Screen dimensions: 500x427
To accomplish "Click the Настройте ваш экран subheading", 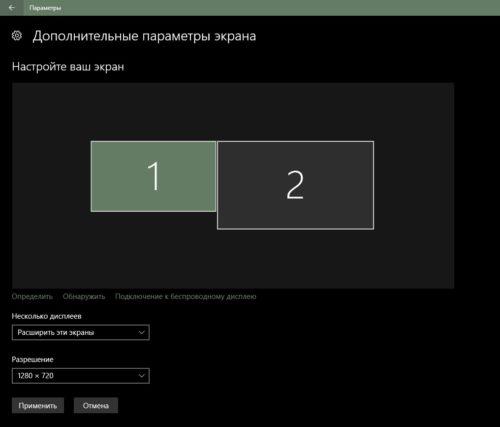I will click(68, 67).
